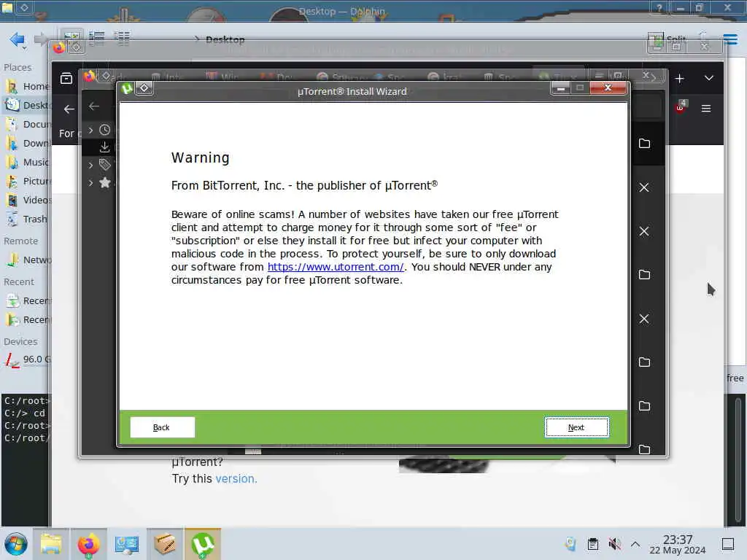This screenshot has width=747, height=560.
Task: Expand the History item in Library sidebar
Action: [91, 130]
